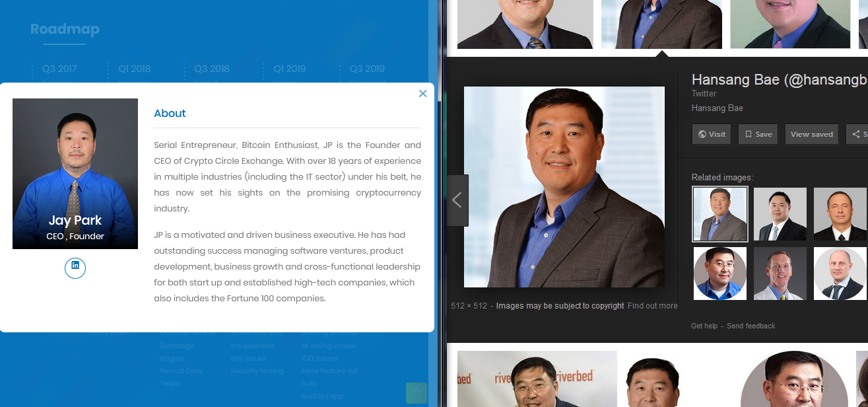
Task: Click the share icon button
Action: 857,134
